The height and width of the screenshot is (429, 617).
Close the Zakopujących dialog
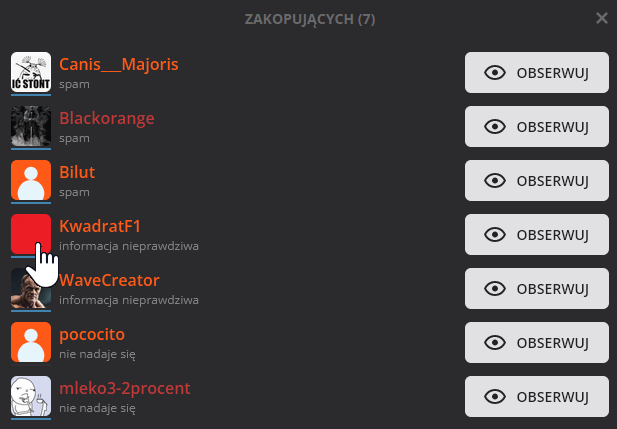(x=601, y=18)
